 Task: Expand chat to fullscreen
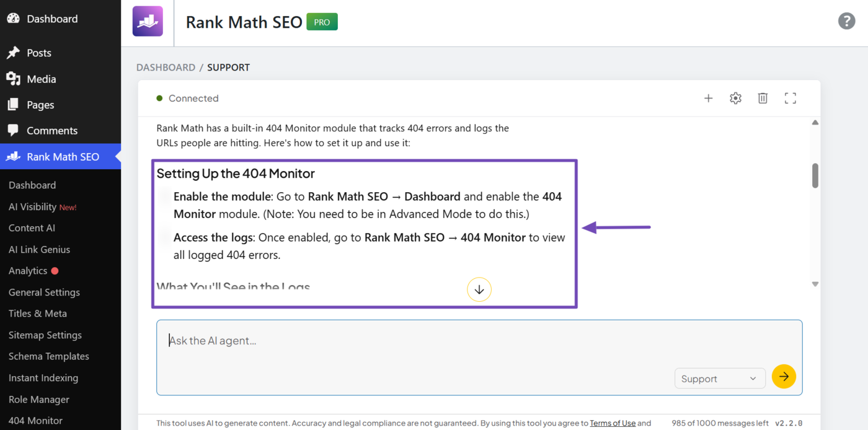point(790,98)
